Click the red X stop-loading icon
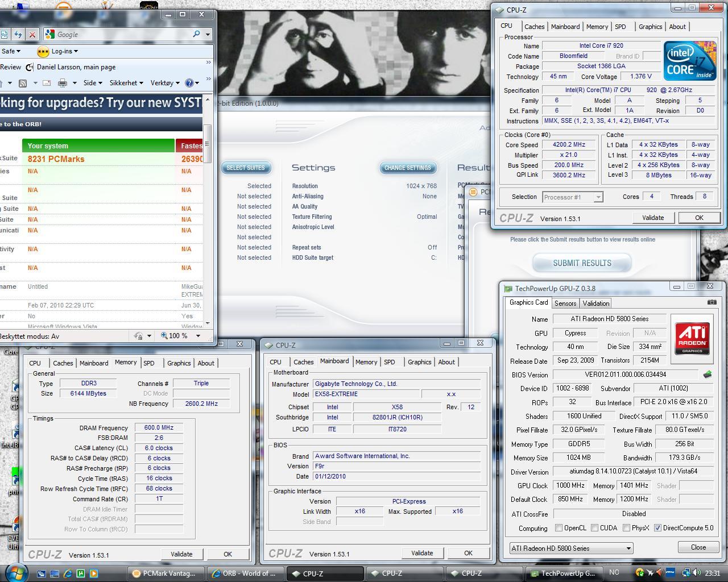The width and height of the screenshot is (728, 582). click(32, 35)
